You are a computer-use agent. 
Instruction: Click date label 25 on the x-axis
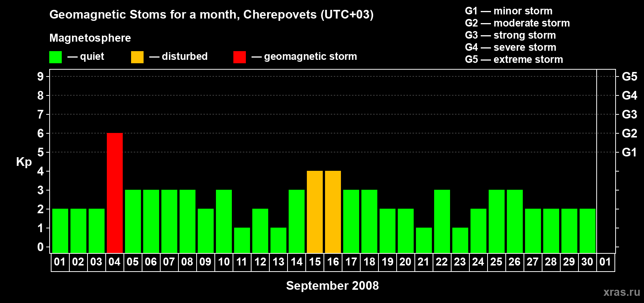tap(496, 262)
